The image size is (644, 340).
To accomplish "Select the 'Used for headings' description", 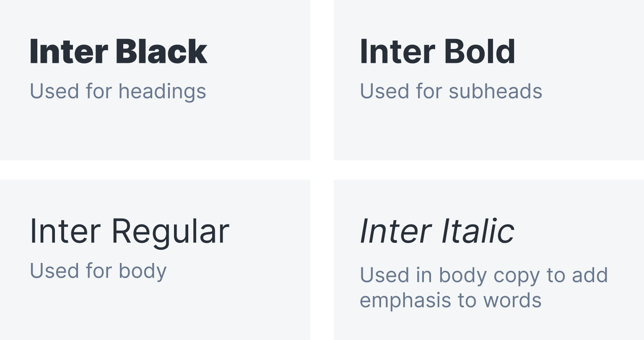I will [x=118, y=91].
